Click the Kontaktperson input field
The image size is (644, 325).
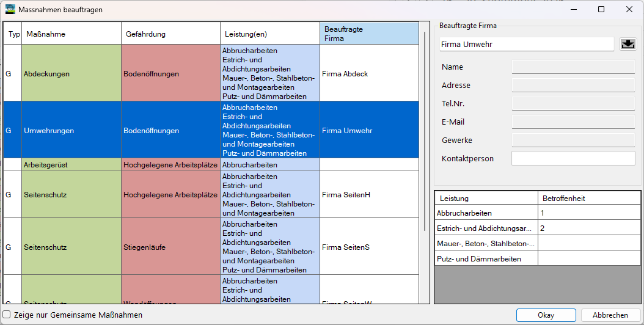point(573,159)
